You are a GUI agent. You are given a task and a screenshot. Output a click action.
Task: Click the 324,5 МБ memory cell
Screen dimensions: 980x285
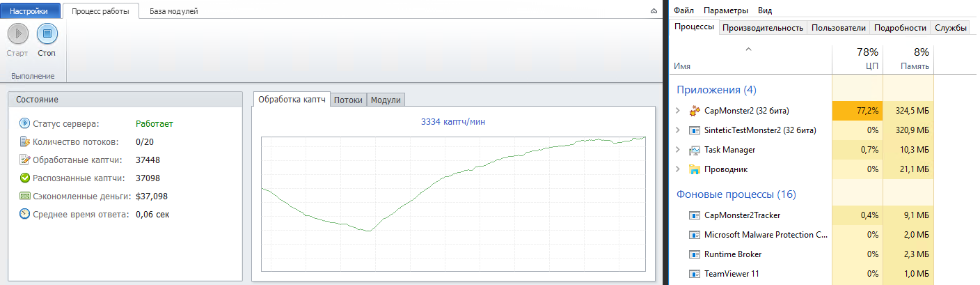pyautogui.click(x=908, y=110)
